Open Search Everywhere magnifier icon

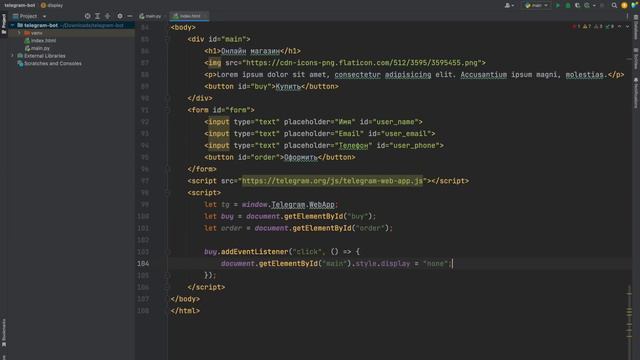(614, 5)
